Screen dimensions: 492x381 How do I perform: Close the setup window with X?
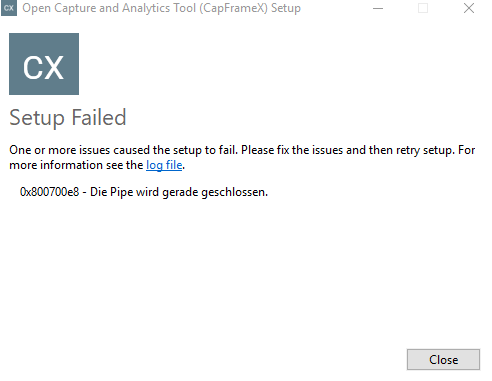click(x=469, y=8)
